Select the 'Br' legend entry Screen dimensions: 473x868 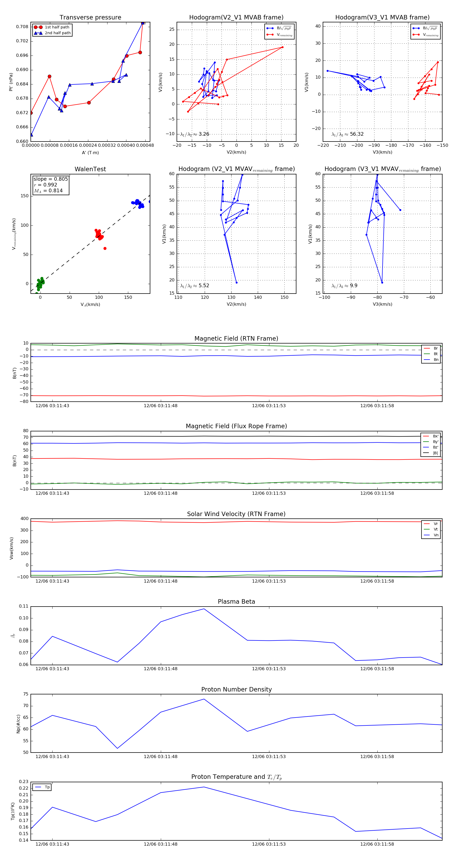pos(431,349)
